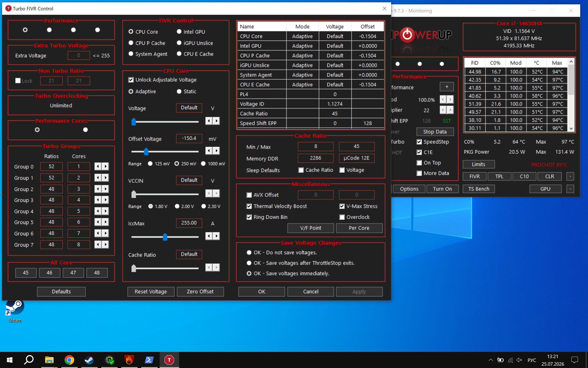Open the flame app on taskbar

(x=129, y=360)
